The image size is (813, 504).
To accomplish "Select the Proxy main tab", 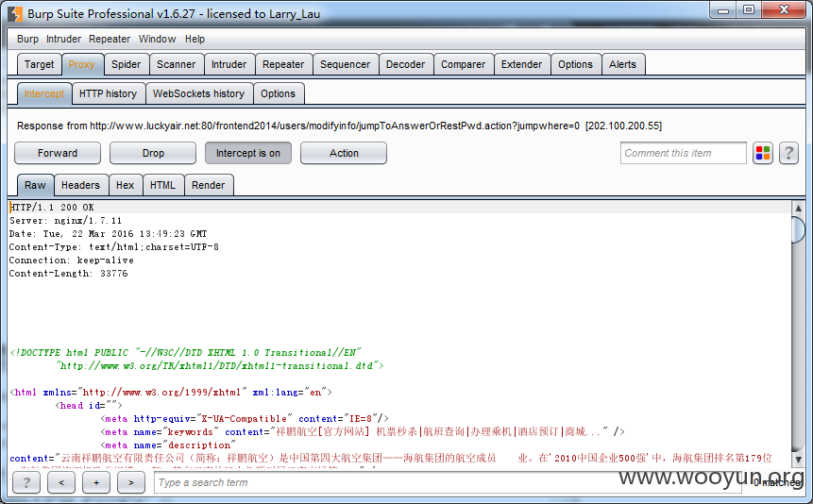I will 82,64.
